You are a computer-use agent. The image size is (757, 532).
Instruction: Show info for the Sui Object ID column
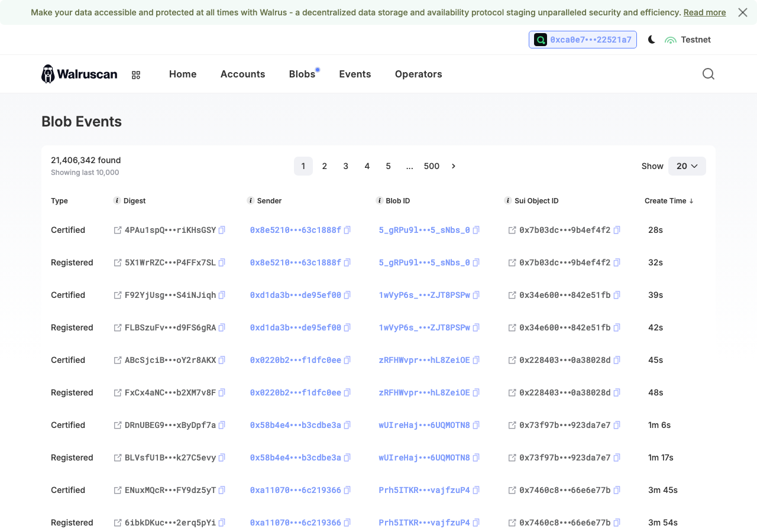[508, 201]
